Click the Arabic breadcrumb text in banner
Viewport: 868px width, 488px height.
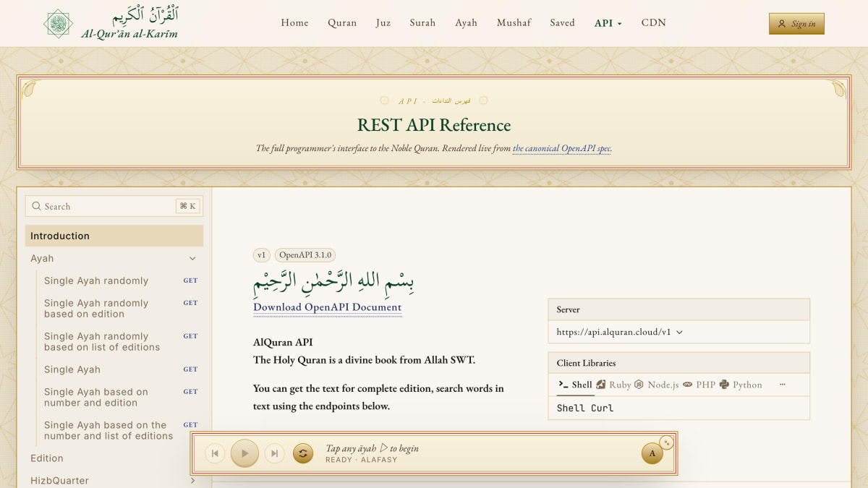pyautogui.click(x=451, y=100)
